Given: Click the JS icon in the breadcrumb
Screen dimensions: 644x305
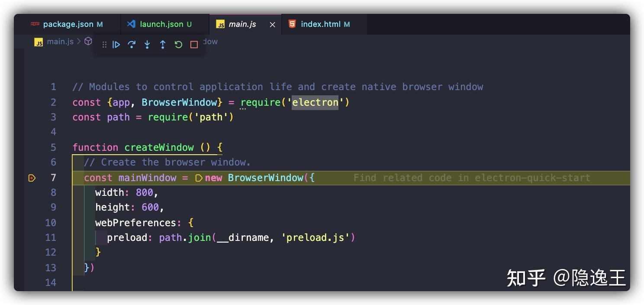Looking at the screenshot, I should pyautogui.click(x=39, y=42).
